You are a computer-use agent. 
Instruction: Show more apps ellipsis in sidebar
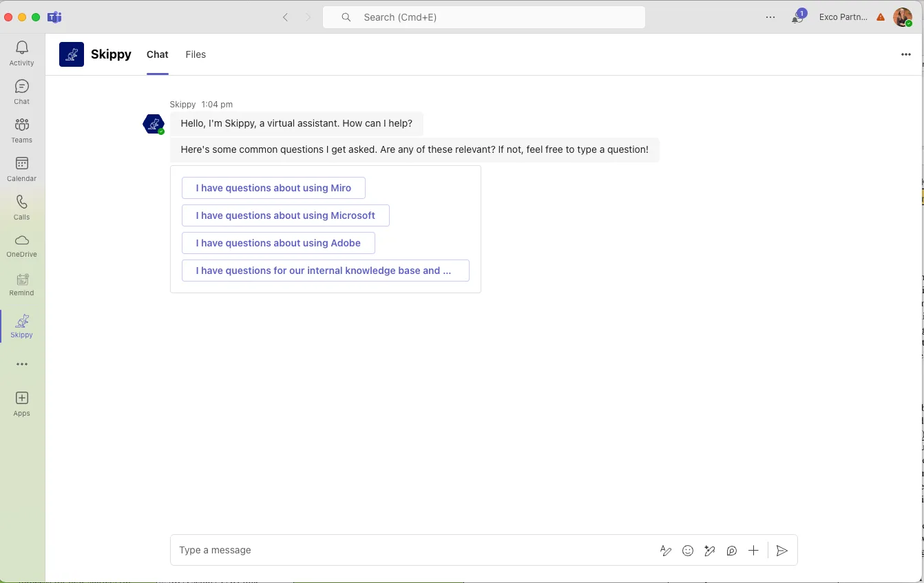click(22, 364)
